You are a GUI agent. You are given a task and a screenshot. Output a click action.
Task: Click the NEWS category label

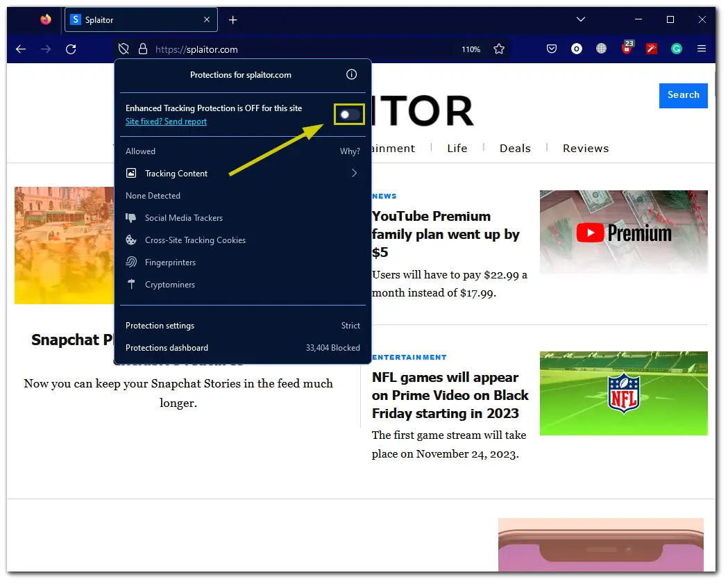[384, 196]
